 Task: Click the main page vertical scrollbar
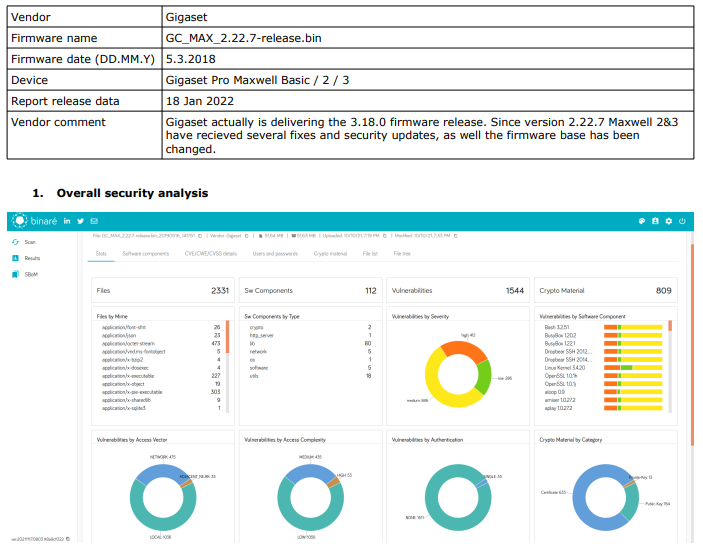[x=692, y=345]
